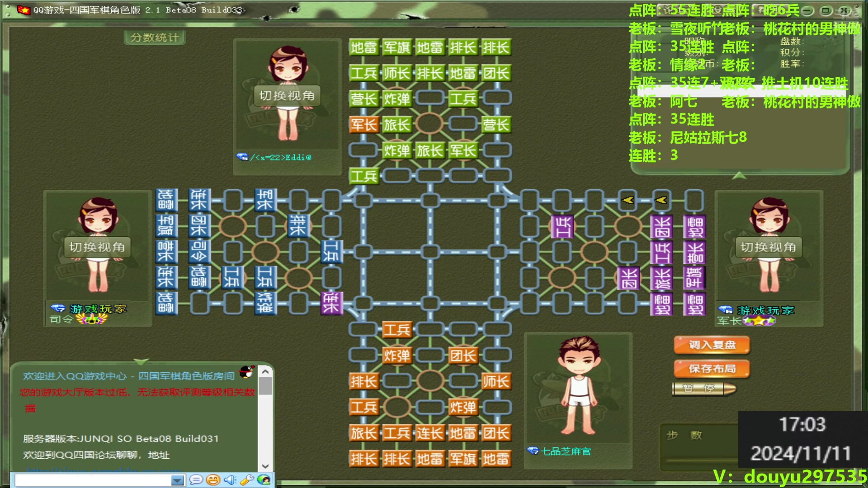Select the purple 营长 piece
The height and width of the screenshot is (488, 868).
tap(694, 252)
